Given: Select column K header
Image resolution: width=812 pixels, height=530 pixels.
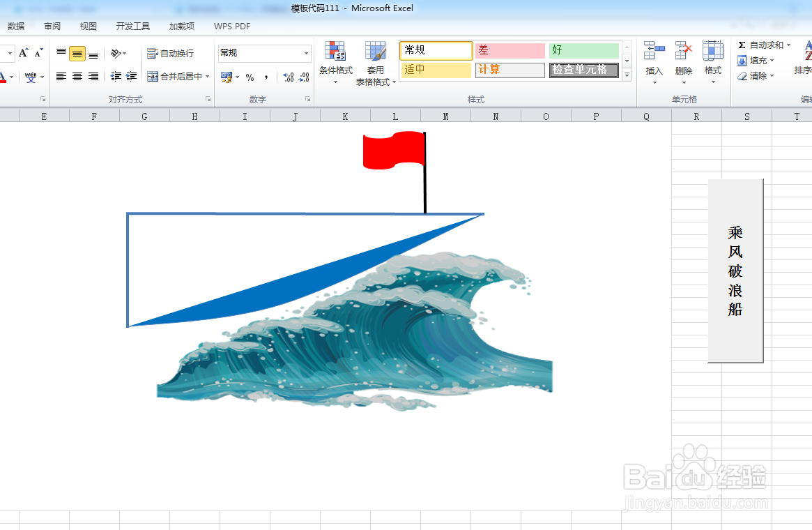Looking at the screenshot, I should pos(345,116).
